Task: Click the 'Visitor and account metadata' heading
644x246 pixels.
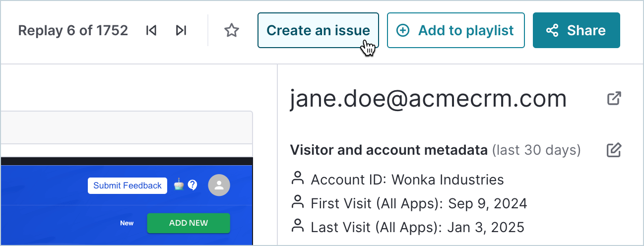Action: (x=388, y=150)
